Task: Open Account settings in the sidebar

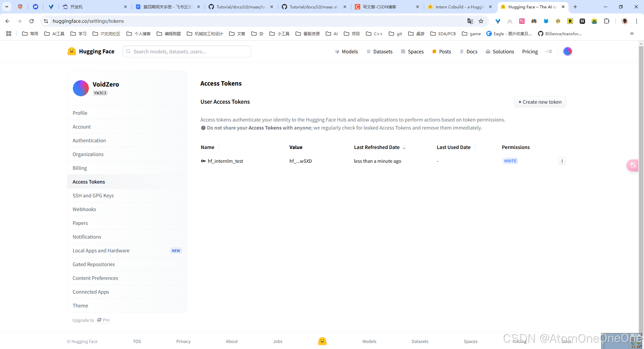Action: point(127,127)
